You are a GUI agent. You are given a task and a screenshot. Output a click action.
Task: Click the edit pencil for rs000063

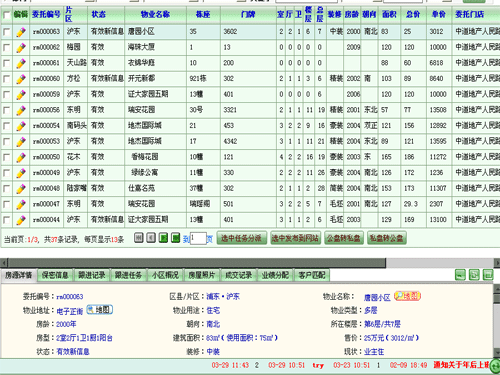click(21, 32)
